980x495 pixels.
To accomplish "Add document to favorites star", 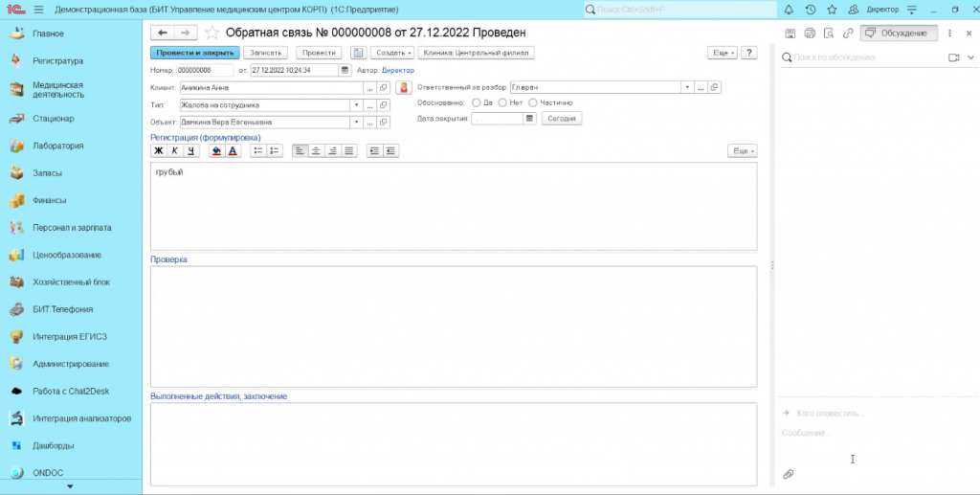I will pyautogui.click(x=212, y=33).
